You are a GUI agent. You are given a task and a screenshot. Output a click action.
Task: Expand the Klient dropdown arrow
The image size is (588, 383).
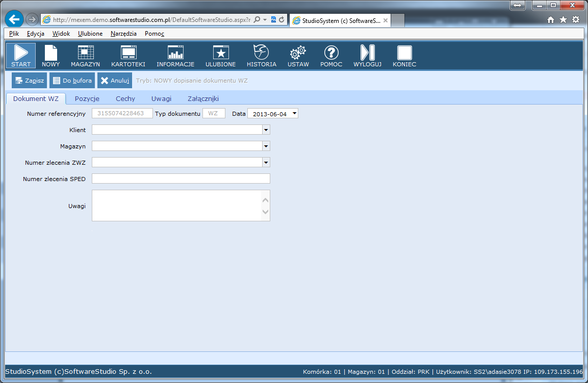tap(266, 130)
